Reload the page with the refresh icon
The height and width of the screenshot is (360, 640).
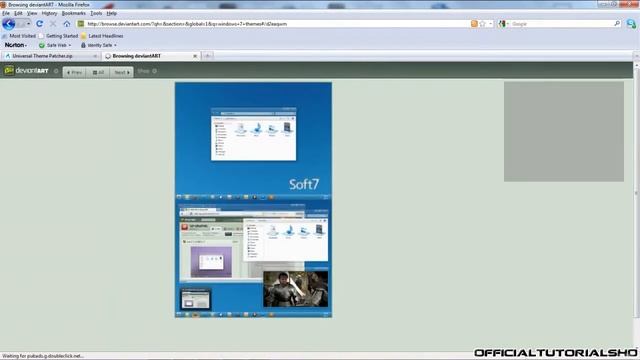click(x=40, y=24)
